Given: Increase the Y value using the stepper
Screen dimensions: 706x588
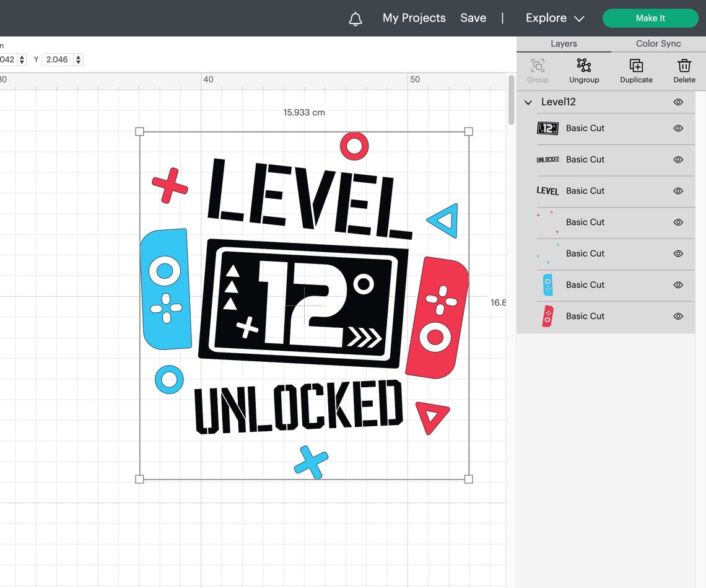Looking at the screenshot, I should click(78, 56).
